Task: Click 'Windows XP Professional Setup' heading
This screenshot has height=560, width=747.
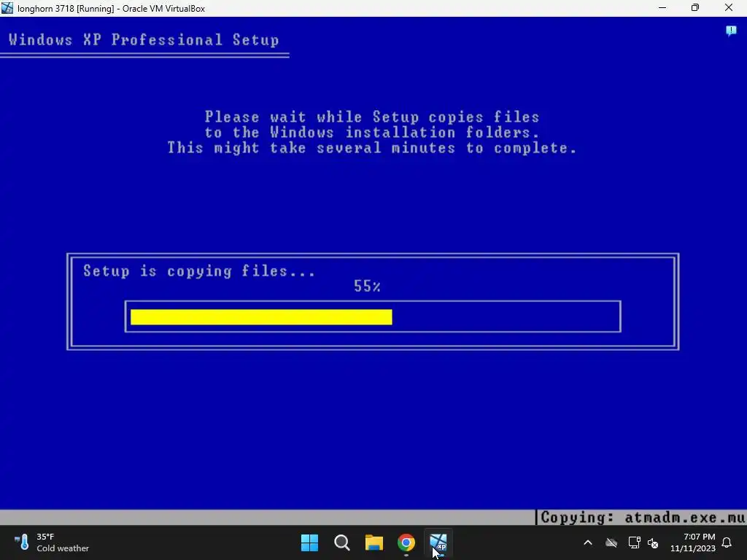Action: tap(144, 39)
